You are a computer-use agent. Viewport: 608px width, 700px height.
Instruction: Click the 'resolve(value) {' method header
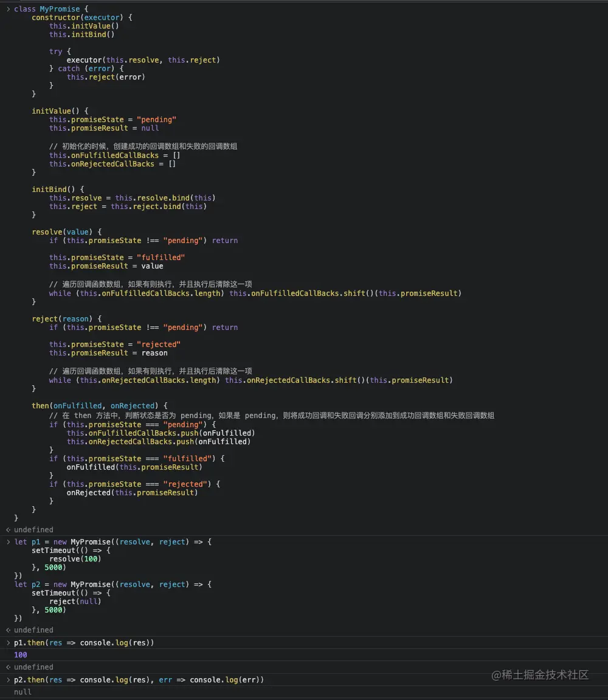[x=66, y=232]
